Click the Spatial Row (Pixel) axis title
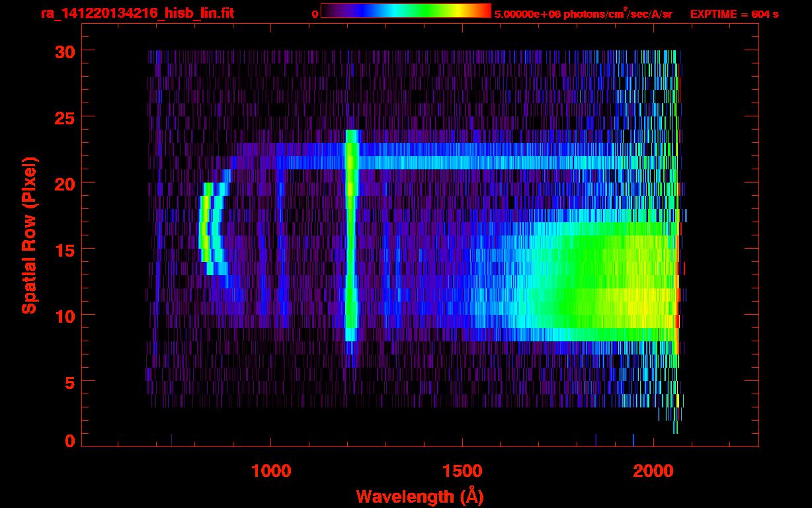812x508 pixels. 29,235
